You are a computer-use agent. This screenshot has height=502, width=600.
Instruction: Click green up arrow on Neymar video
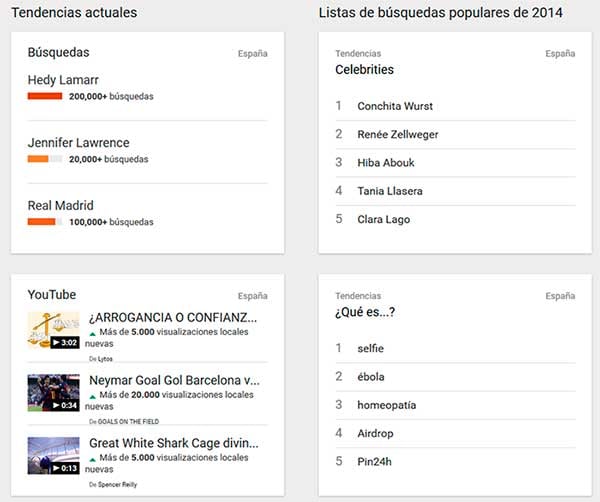[92, 396]
